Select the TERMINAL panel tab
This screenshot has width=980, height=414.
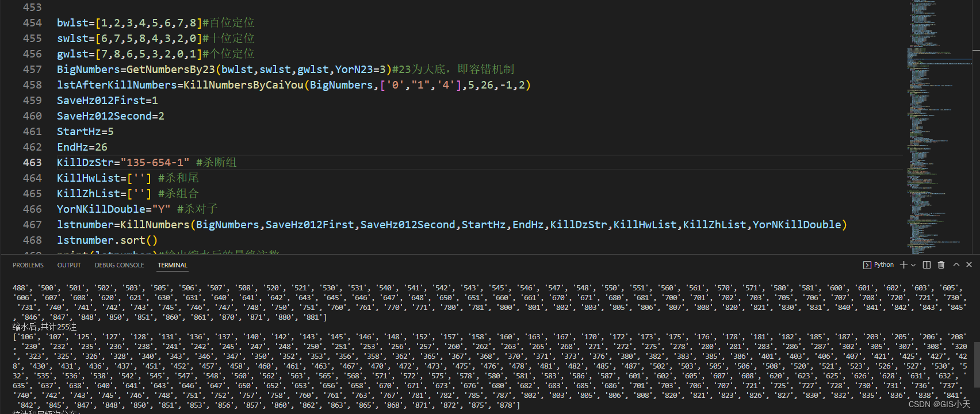[173, 265]
